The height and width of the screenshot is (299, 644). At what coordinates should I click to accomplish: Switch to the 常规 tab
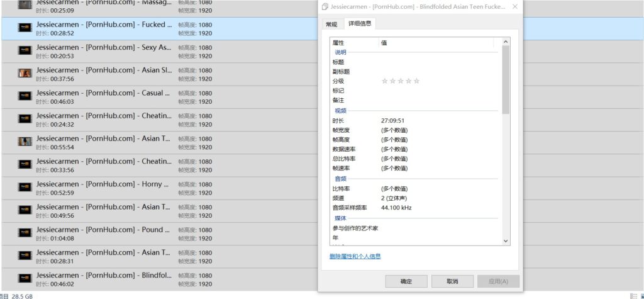[331, 24]
